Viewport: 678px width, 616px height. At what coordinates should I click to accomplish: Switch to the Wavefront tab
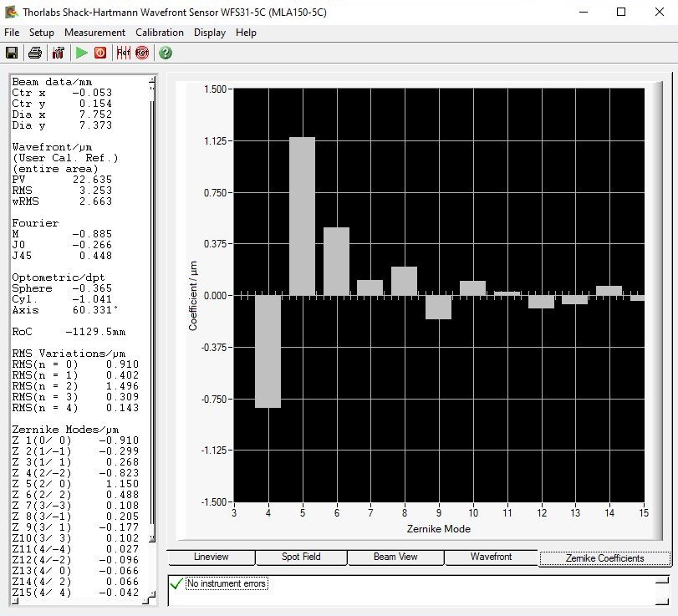click(492, 557)
